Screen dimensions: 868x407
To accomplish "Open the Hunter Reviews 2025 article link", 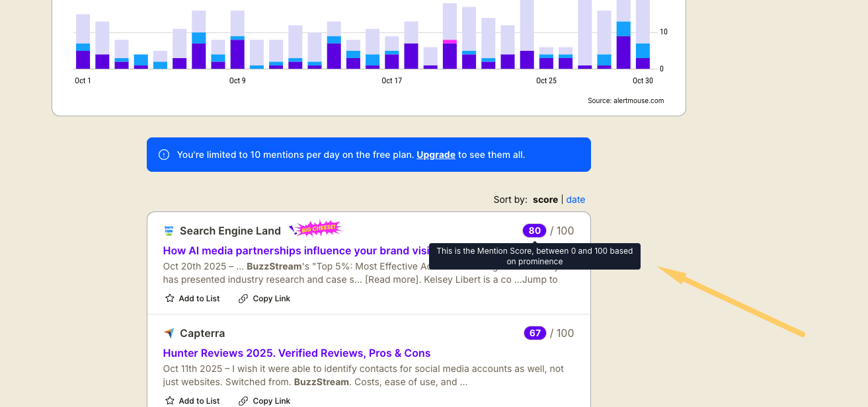I will (296, 353).
